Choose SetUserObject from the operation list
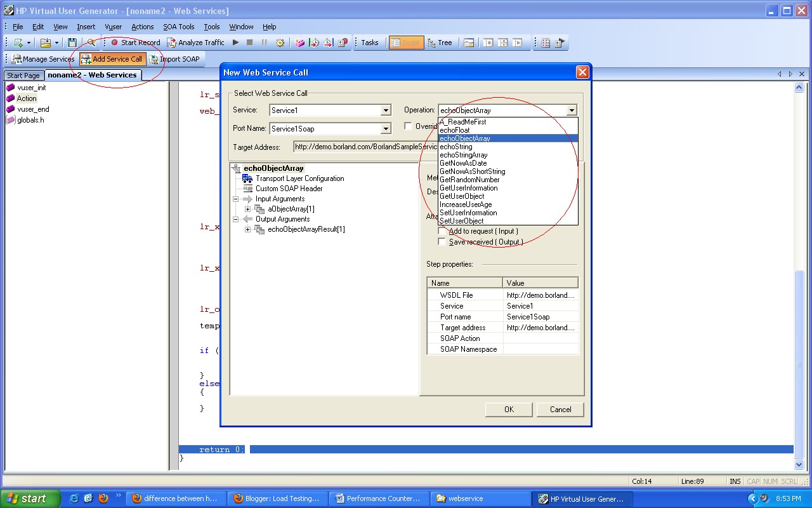The image size is (812, 508). pyautogui.click(x=508, y=221)
